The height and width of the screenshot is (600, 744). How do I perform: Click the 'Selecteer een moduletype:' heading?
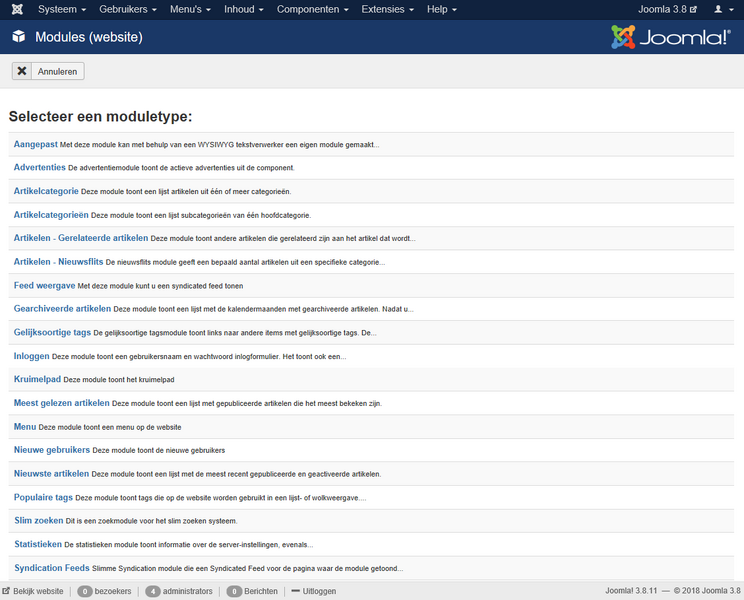pyautogui.click(x=101, y=116)
